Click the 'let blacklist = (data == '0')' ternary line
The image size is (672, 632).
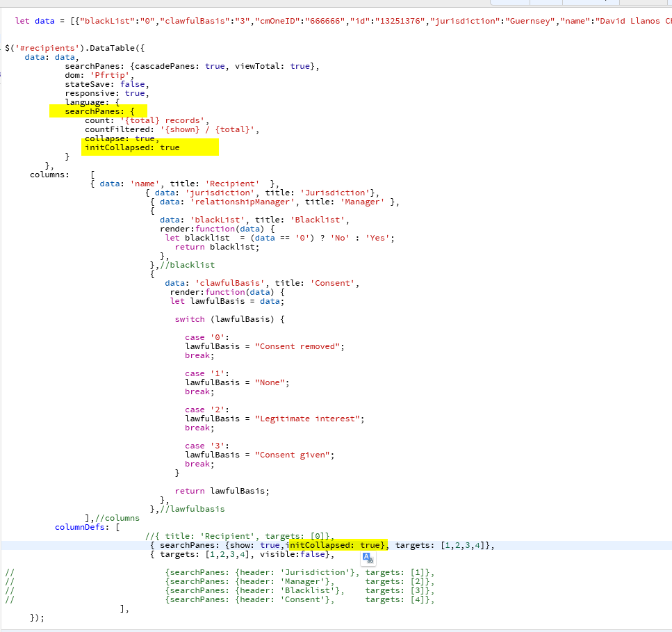(280, 238)
